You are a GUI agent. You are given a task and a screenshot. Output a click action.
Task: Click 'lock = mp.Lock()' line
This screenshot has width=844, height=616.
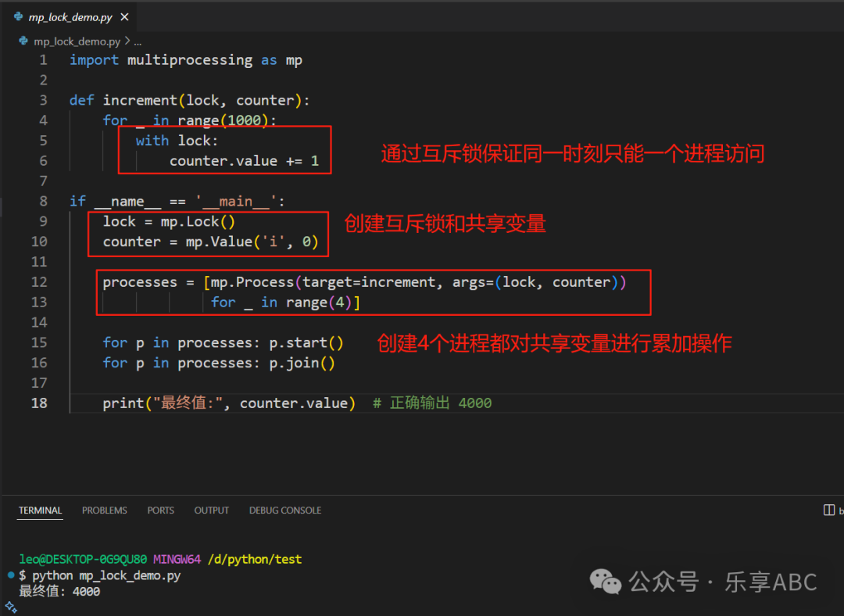coord(169,221)
